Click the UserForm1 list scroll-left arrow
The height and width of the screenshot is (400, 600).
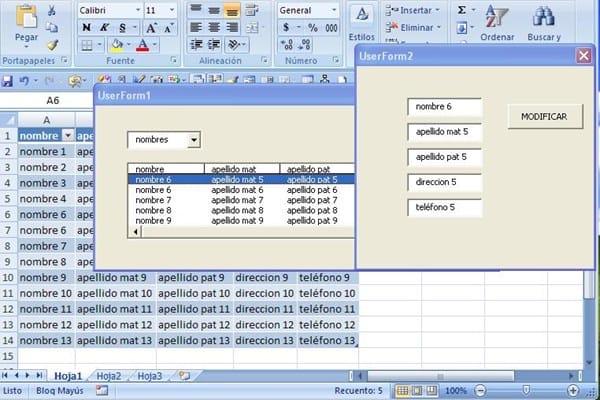135,232
